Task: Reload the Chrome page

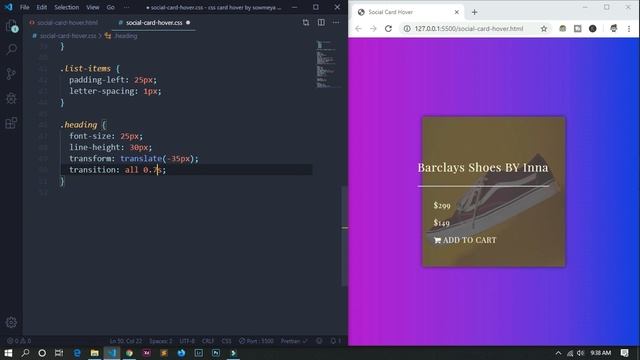Action: 388,29
